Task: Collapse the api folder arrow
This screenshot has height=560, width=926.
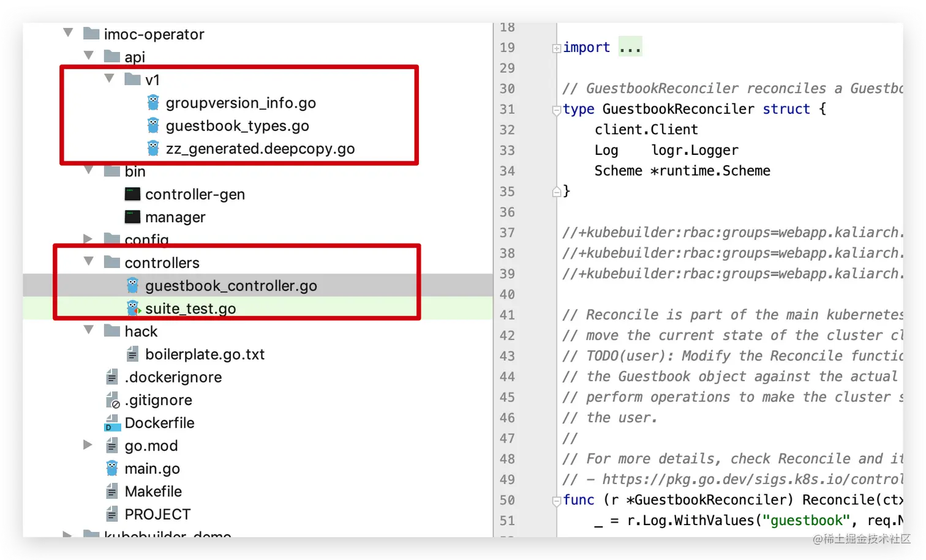Action: [x=89, y=56]
